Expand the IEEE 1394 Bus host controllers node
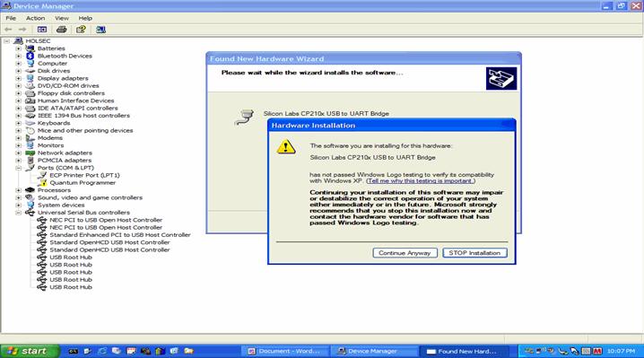Screen dimensions: 644x358 [x=18, y=116]
